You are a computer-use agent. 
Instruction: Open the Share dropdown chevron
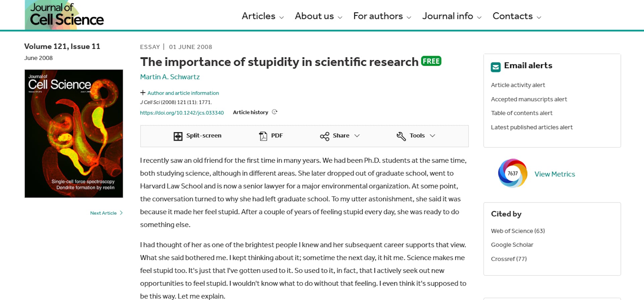click(x=357, y=136)
